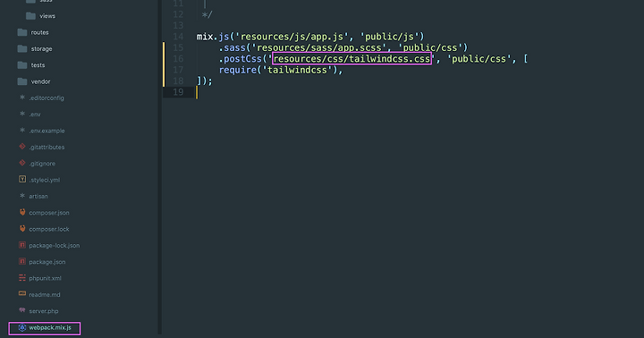This screenshot has height=338, width=644.
Task: Open the .env.example file
Action: pyautogui.click(x=47, y=131)
